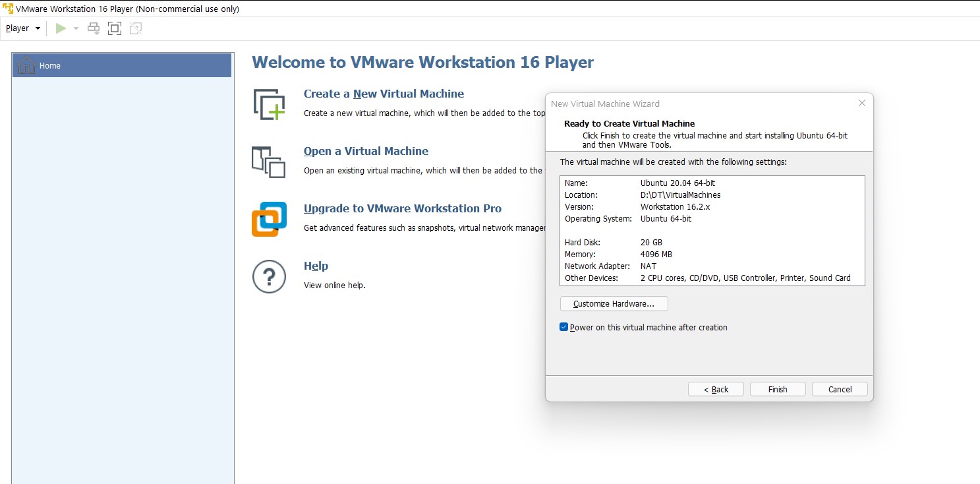Open the Open a Virtual Machine link
Screen dimensions: 980x484
pos(366,151)
